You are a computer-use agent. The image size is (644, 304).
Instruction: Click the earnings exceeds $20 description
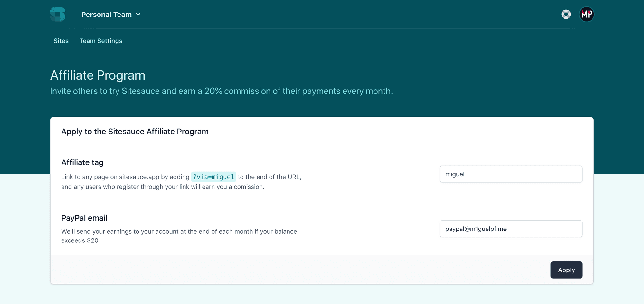pos(179,236)
